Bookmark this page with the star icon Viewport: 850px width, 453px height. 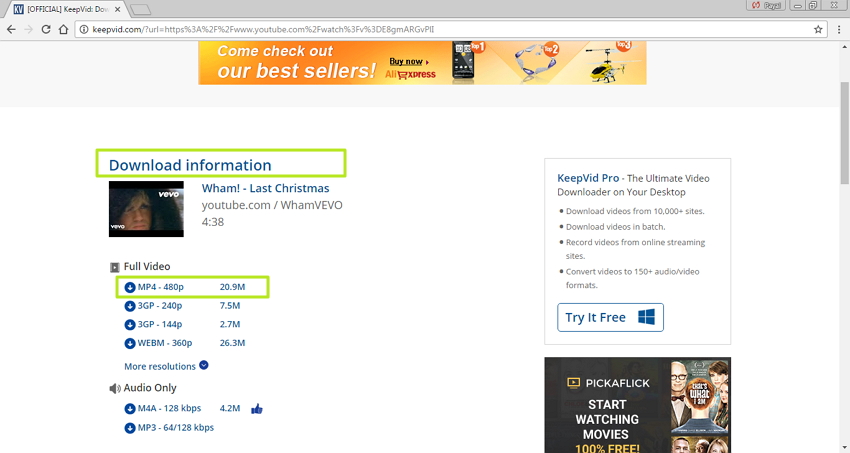818,29
